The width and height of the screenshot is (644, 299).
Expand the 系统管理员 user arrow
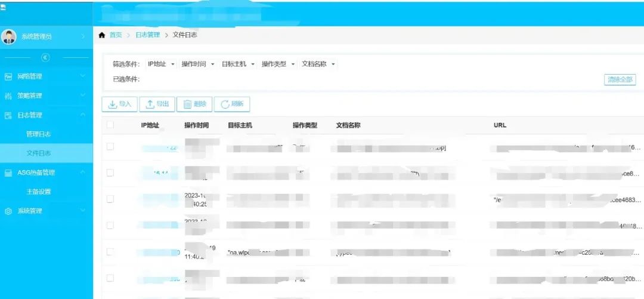83,36
